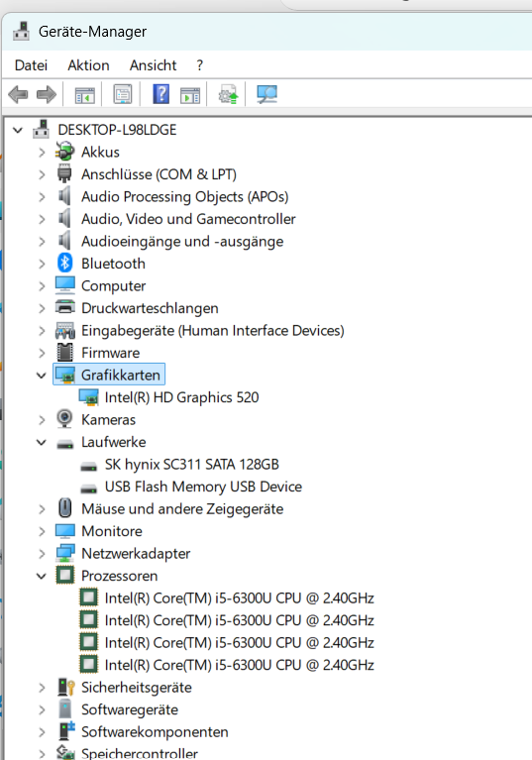Open the Aktion menu
The image size is (532, 760).
point(88,65)
